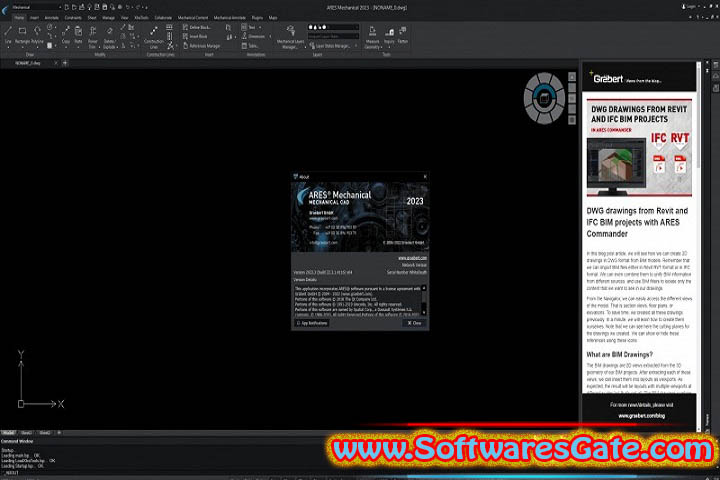The width and height of the screenshot is (720, 480).
Task: Switch to the Constraints ribbon tab
Action: pos(73,18)
